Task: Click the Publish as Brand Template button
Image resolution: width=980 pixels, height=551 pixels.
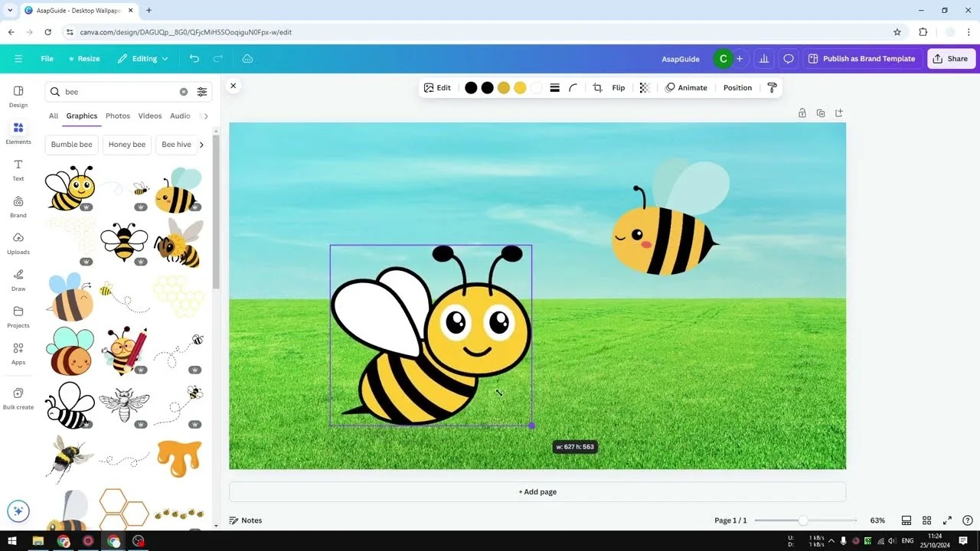Action: (x=862, y=58)
